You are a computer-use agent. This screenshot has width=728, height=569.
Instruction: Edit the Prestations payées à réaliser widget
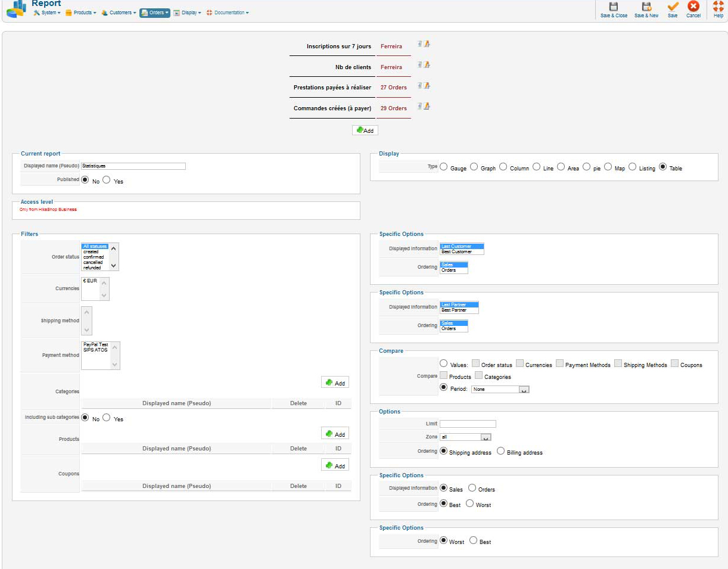427,85
